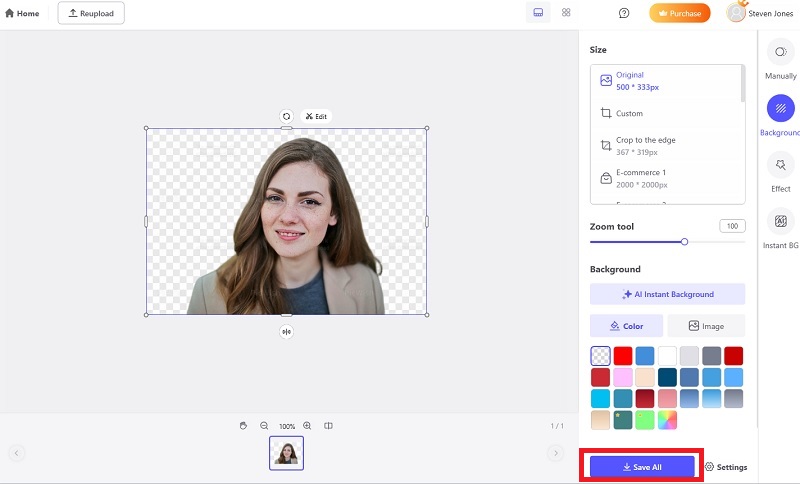800x484 pixels.
Task: Select the peach swatch in second row
Action: (645, 377)
